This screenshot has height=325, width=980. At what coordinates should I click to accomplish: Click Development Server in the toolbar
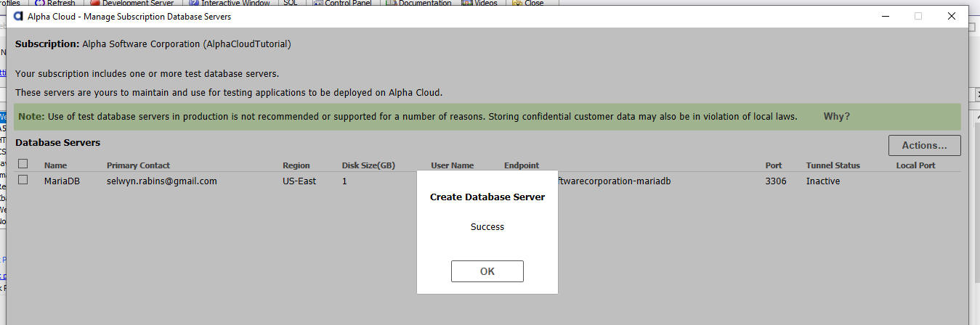point(131,3)
